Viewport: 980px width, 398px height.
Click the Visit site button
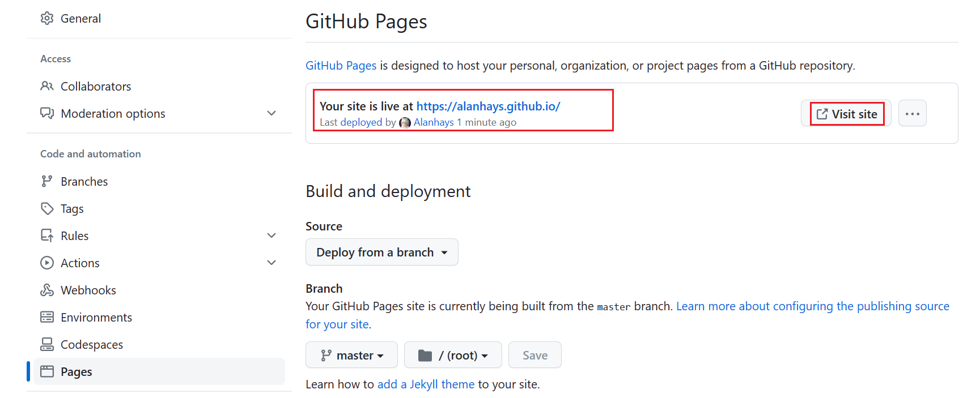(846, 114)
